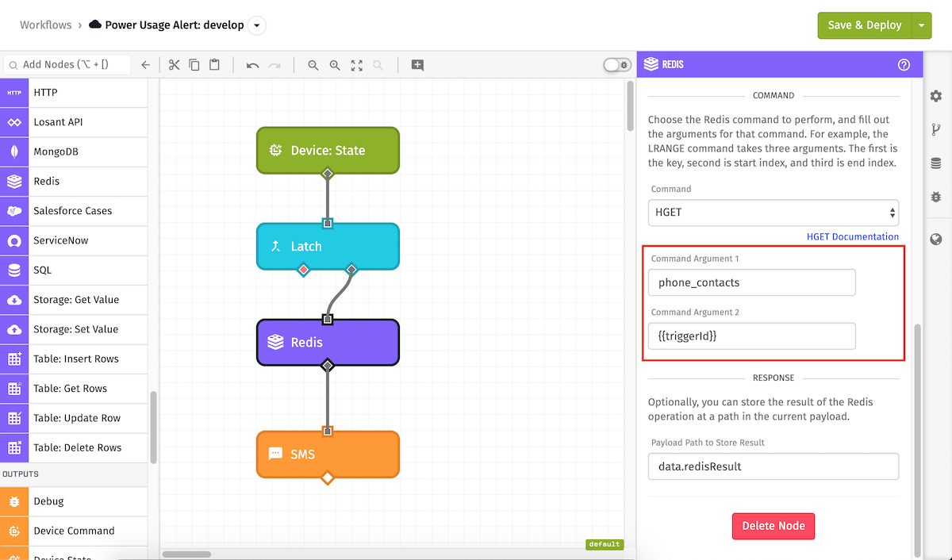The height and width of the screenshot is (560, 952).
Task: Add the ServiceNow node
Action: (x=74, y=240)
